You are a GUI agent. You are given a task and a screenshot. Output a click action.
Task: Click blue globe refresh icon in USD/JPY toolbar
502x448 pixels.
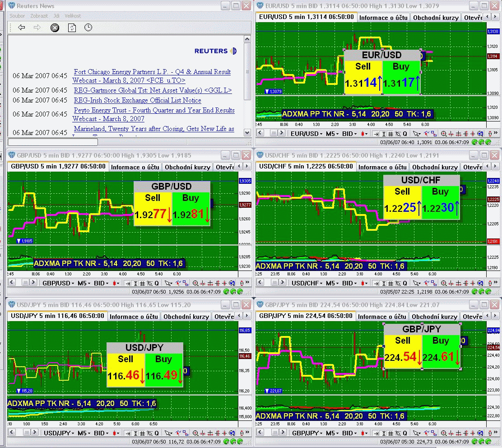point(232,433)
